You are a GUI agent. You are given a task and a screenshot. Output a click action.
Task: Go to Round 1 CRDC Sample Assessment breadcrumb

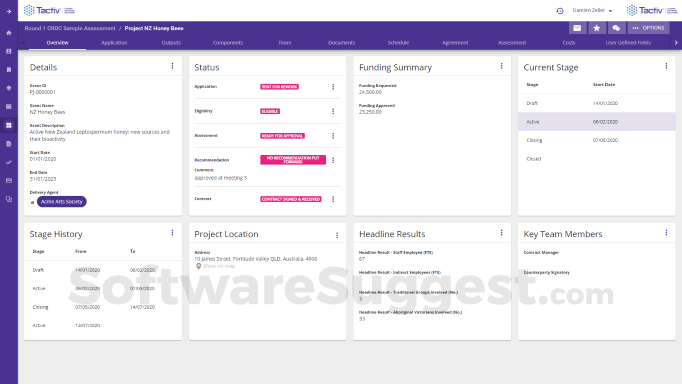pyautogui.click(x=70, y=28)
